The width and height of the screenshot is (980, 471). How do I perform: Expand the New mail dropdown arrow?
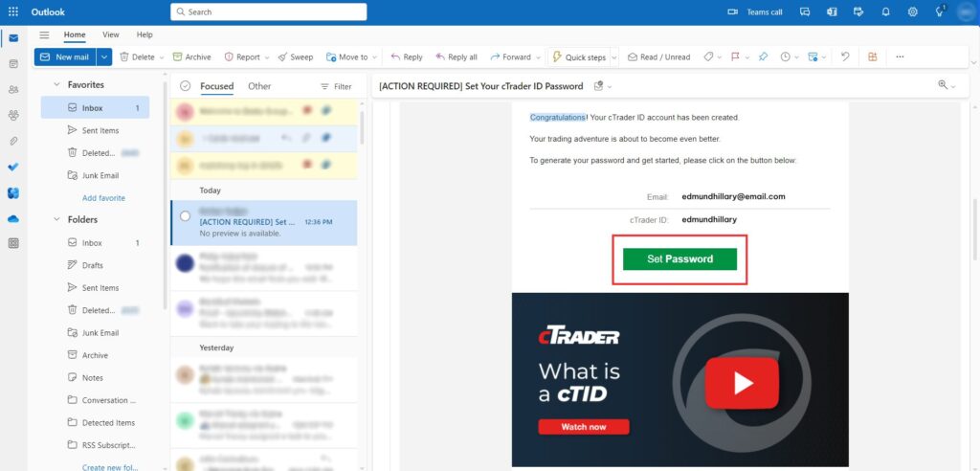click(x=104, y=56)
